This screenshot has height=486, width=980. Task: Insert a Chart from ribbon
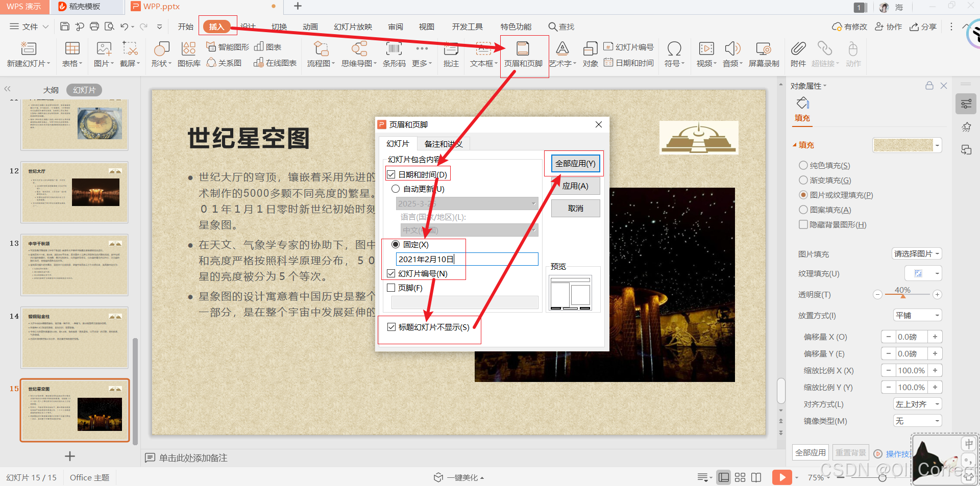[x=268, y=47]
